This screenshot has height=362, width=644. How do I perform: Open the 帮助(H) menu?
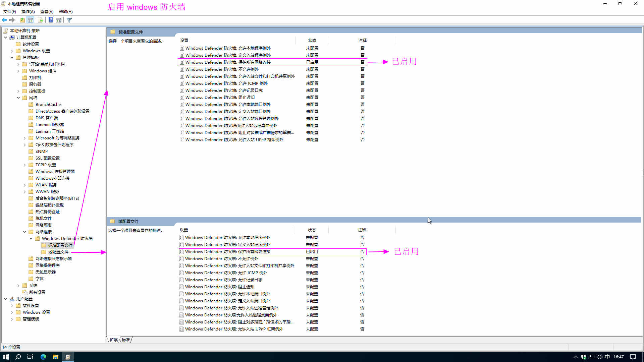[66, 11]
